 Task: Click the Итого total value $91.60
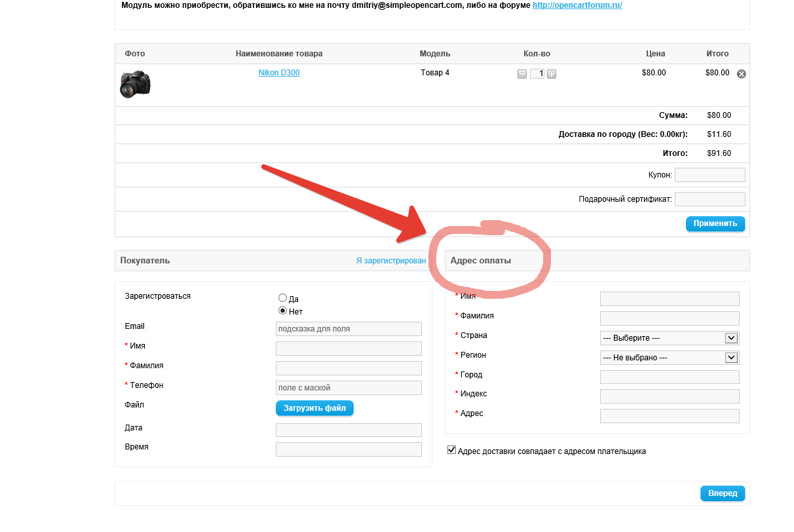coord(719,153)
